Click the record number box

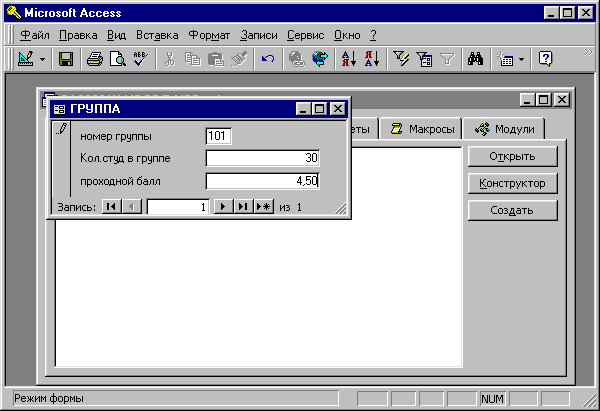click(x=178, y=207)
